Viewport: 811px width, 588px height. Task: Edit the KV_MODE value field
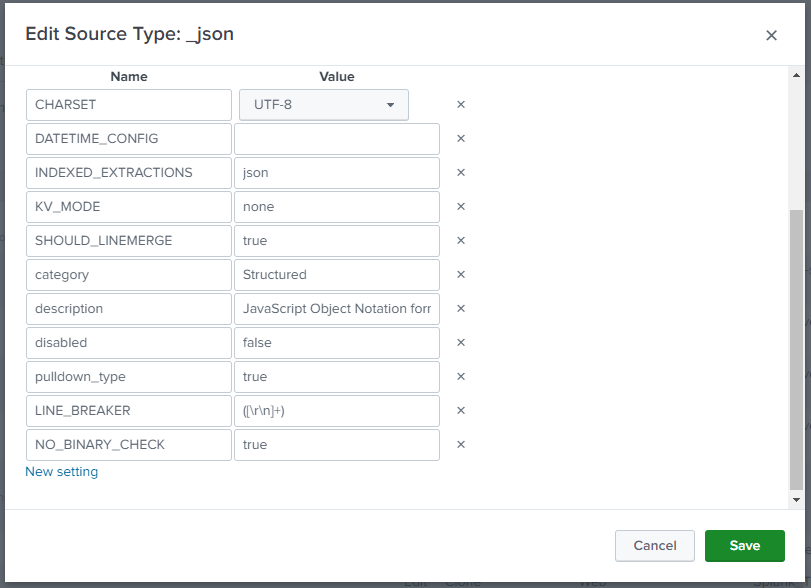[x=337, y=207]
